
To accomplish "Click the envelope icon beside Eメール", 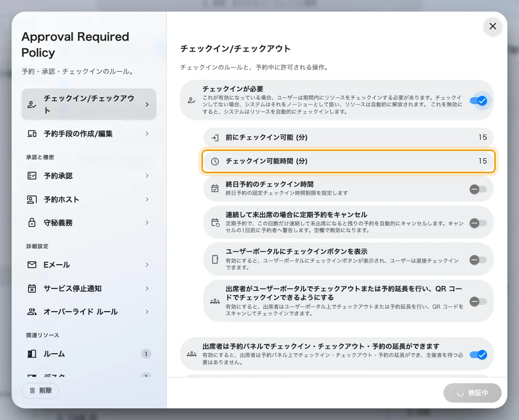I will tap(32, 265).
